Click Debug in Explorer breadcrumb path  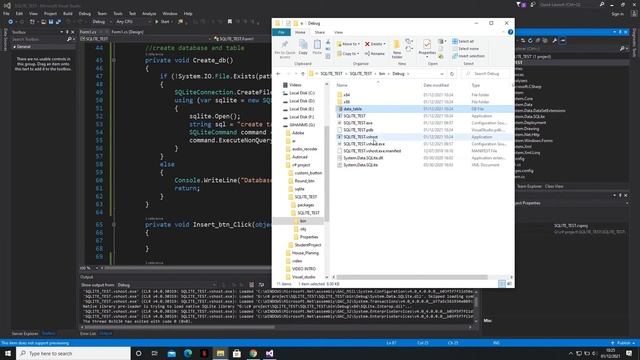(x=398, y=74)
